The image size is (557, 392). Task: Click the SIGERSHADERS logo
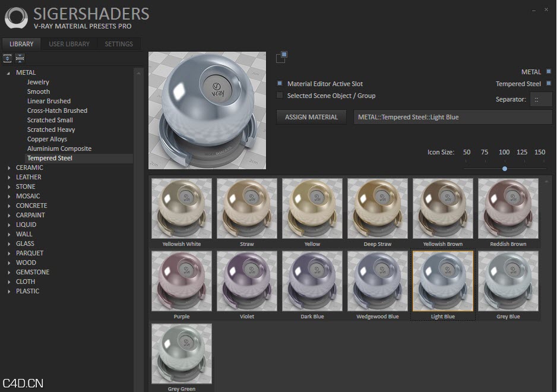15,18
